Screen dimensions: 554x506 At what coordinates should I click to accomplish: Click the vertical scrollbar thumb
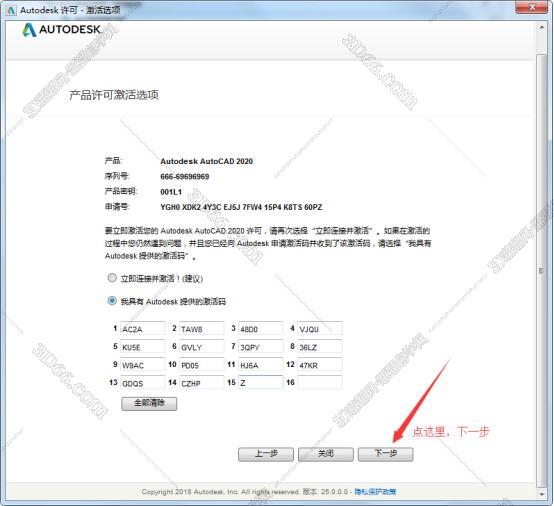[x=542, y=270]
